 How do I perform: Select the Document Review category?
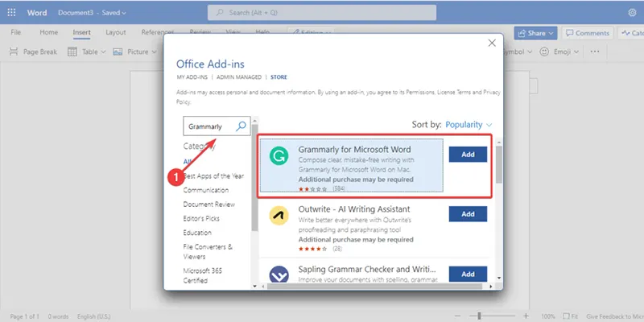[209, 204]
